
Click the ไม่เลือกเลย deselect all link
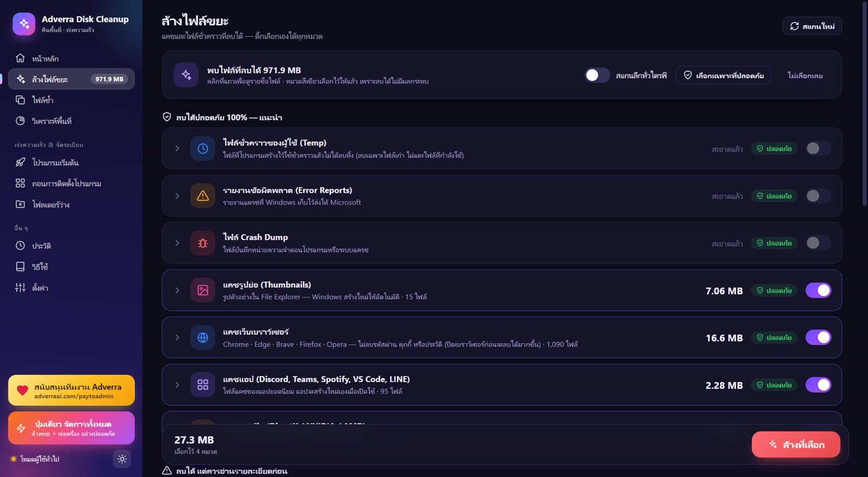click(805, 75)
